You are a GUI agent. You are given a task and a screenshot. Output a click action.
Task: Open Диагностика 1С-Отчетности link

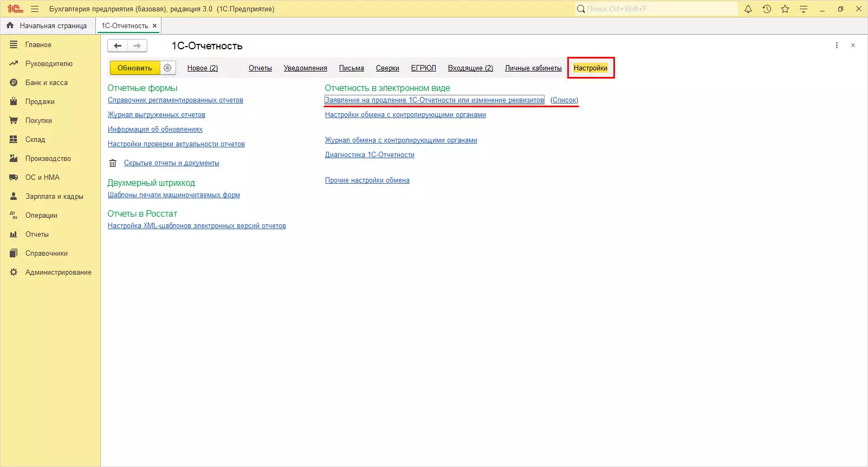370,155
